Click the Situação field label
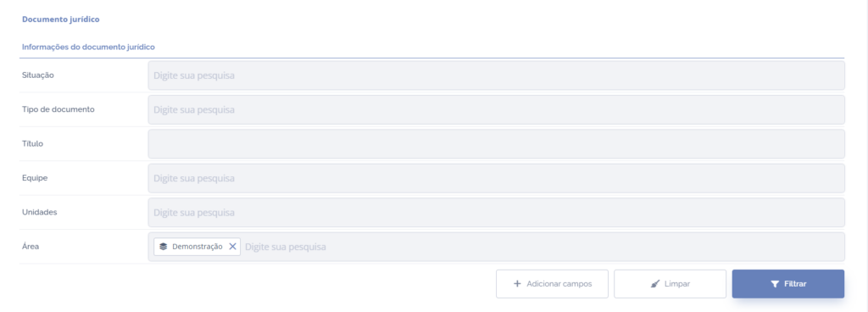 (38, 75)
